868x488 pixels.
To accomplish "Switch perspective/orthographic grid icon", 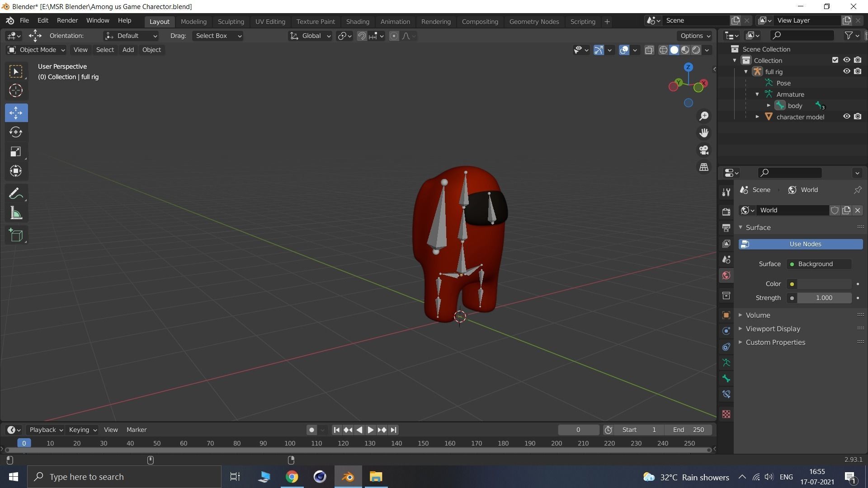I will [x=704, y=167].
